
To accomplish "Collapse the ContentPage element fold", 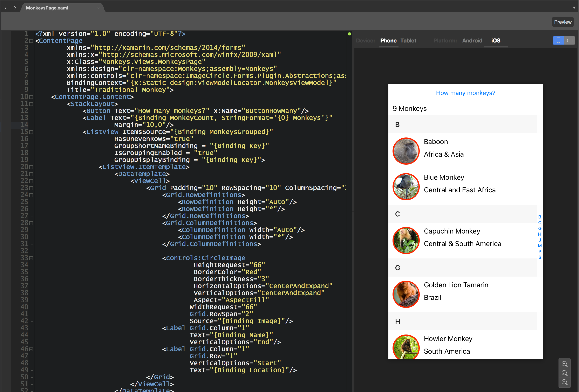I will (31, 41).
